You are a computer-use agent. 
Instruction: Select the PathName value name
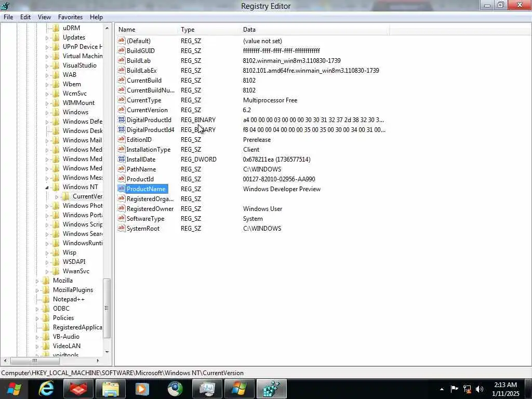141,169
